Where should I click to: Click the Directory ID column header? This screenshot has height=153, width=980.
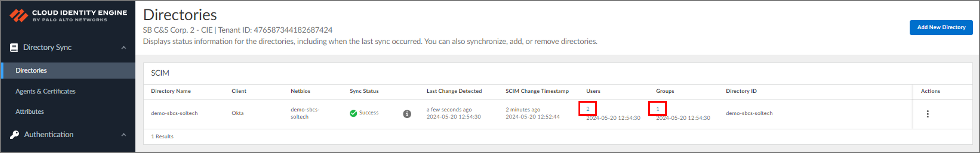(741, 91)
